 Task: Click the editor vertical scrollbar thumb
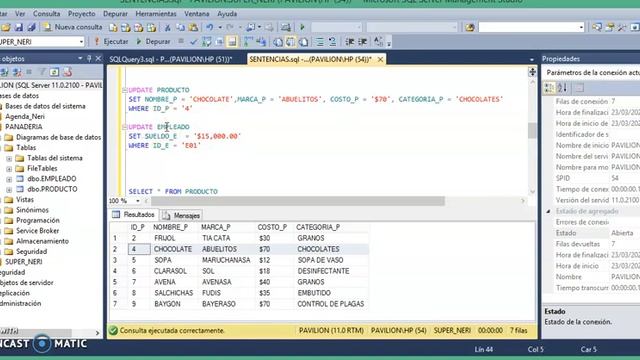click(532, 131)
